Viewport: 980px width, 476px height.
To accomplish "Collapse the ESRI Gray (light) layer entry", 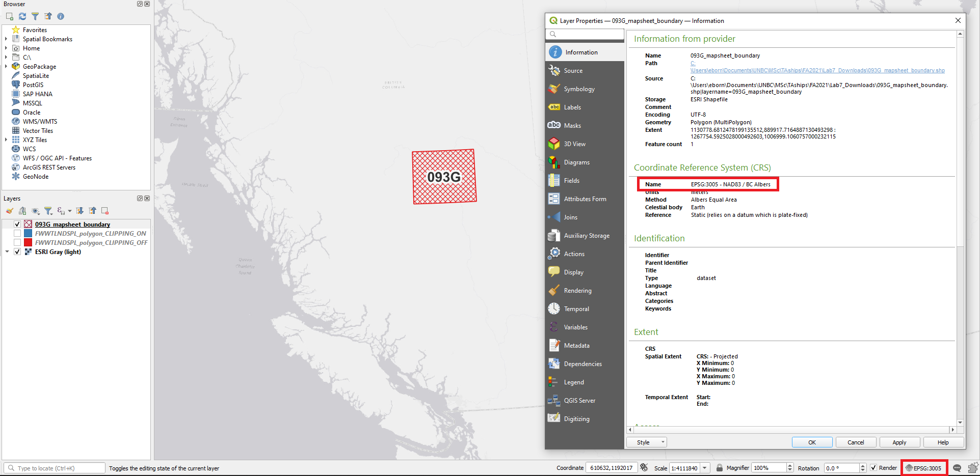I will click(x=7, y=251).
